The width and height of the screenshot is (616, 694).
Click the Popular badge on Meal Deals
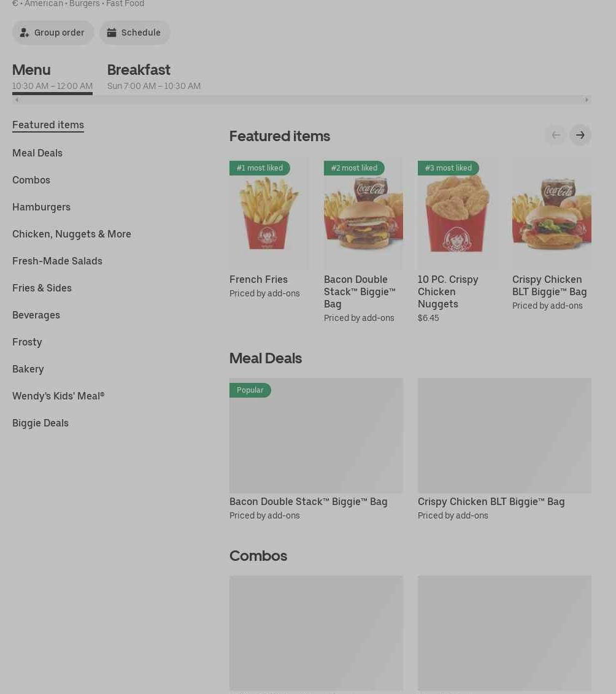point(250,390)
